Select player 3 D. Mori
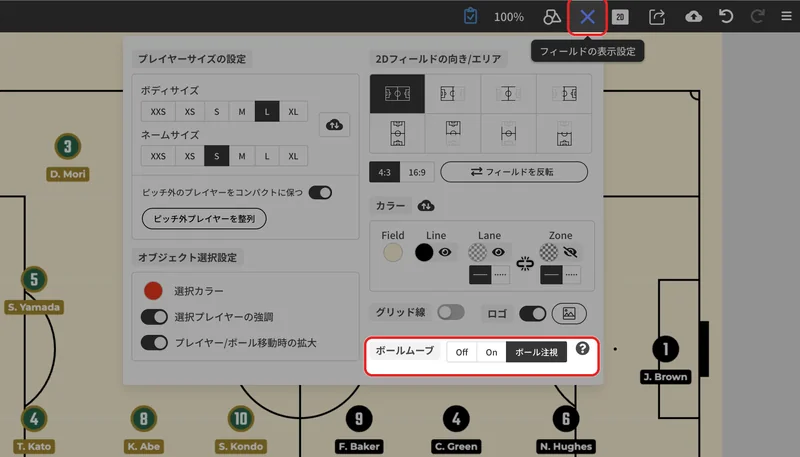The width and height of the screenshot is (800, 457). point(68,147)
